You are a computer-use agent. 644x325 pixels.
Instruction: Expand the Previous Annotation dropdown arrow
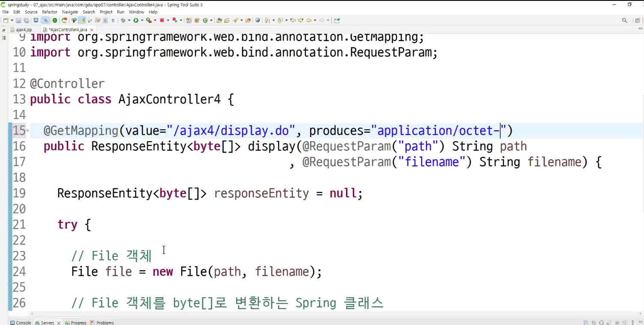tap(286, 20)
